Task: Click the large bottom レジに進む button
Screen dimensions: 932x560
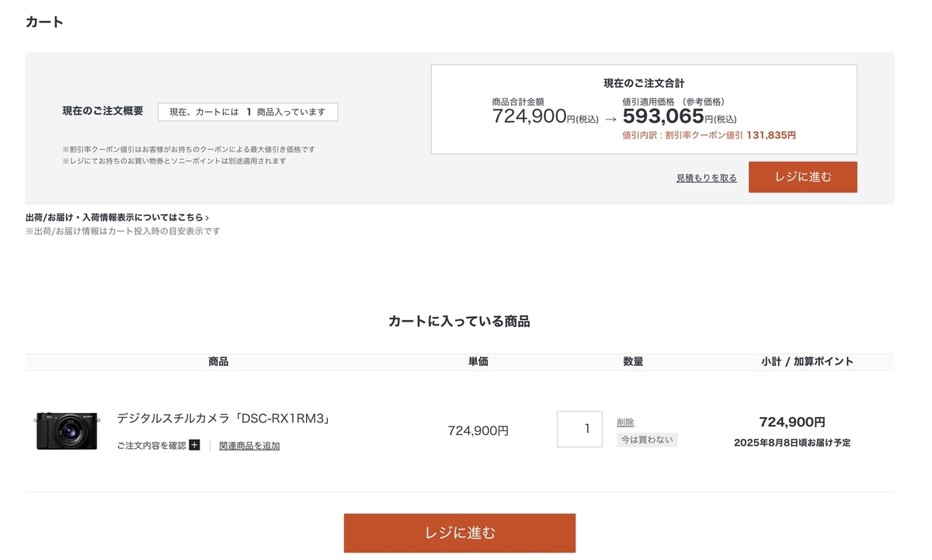Action: click(460, 533)
